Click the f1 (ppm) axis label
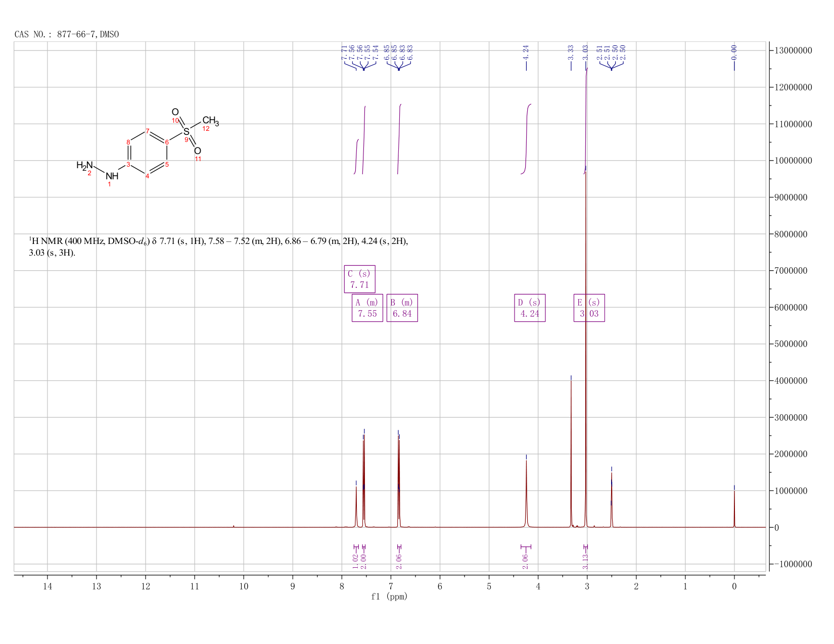 389,597
